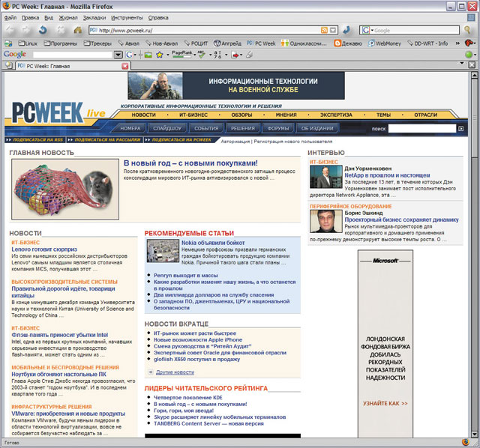This screenshot has height=448, width=480.
Task: Reload the current page
Action: [x=43, y=30]
